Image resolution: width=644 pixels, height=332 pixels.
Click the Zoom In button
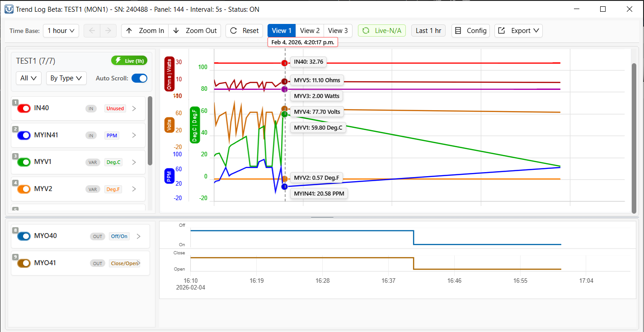pos(145,31)
